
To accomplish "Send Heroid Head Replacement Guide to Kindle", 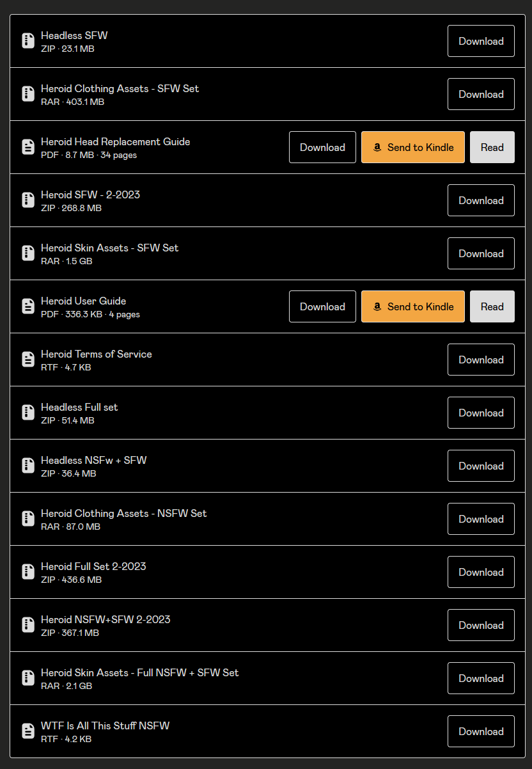I will [x=413, y=147].
